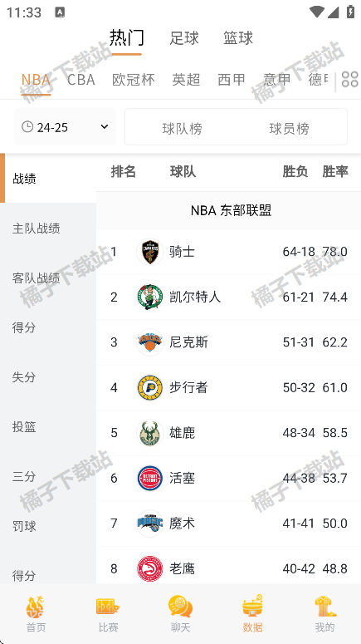Select the Knicks team logo
Image resolution: width=361 pixels, height=644 pixels.
(150, 342)
